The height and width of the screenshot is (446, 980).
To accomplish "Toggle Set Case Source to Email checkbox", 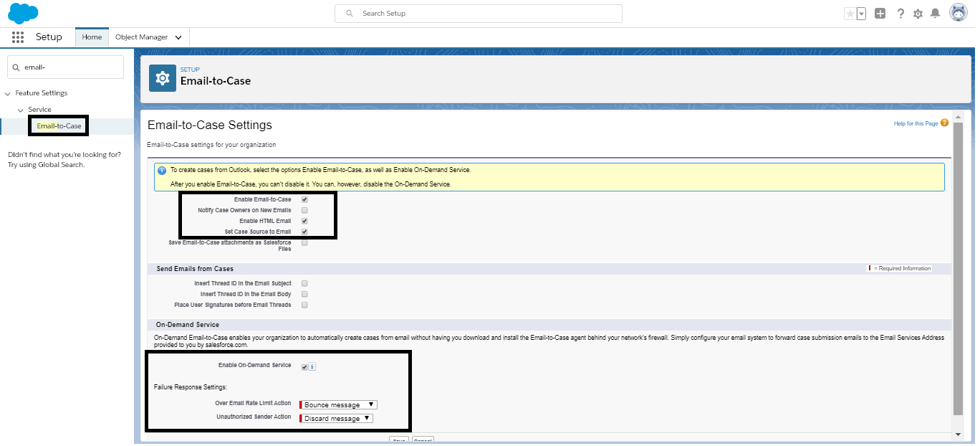I will coord(304,232).
